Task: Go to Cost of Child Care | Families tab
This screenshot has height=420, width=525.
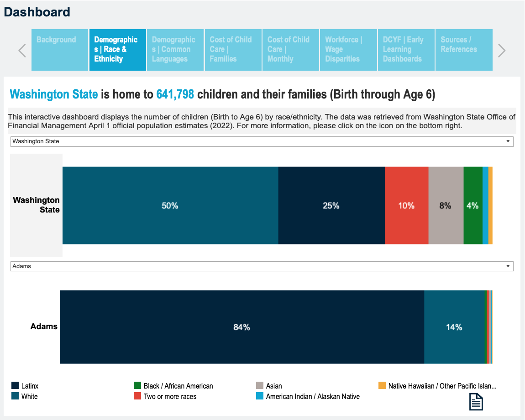Action: (233, 50)
